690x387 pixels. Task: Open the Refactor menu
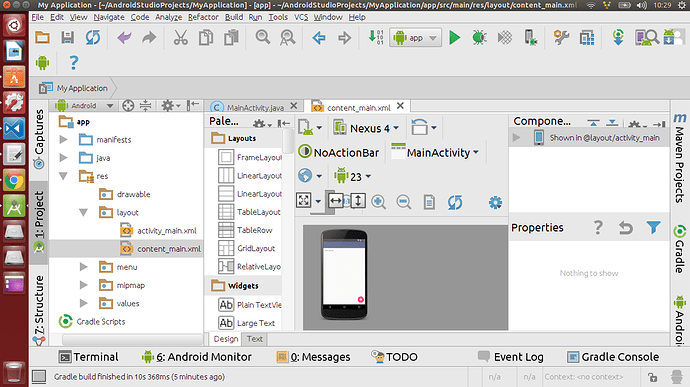coord(203,17)
